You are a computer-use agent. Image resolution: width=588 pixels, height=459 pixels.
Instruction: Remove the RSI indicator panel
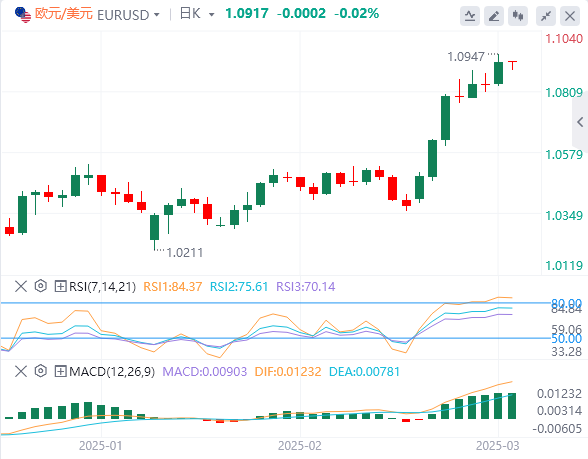pos(21,286)
